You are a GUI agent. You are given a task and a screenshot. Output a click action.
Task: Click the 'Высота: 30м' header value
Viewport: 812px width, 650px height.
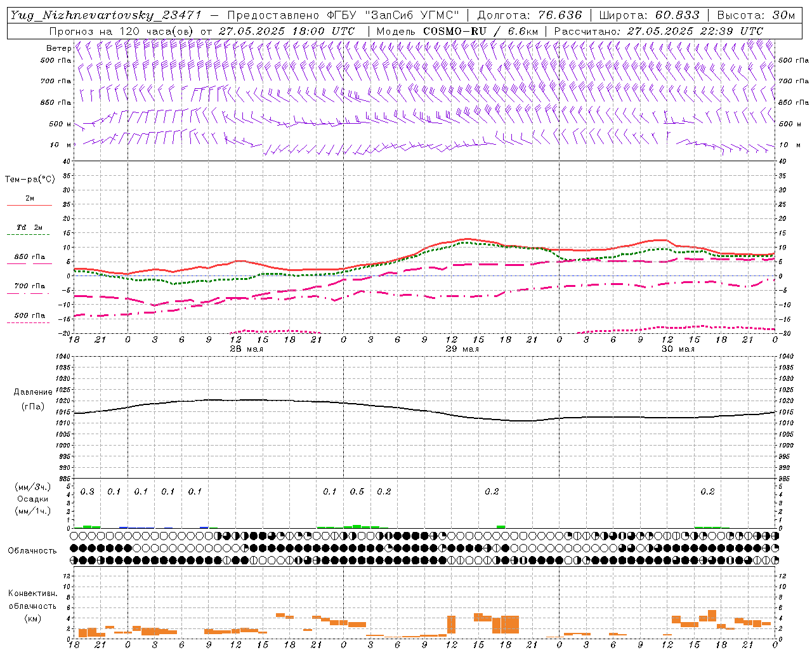tap(756, 15)
